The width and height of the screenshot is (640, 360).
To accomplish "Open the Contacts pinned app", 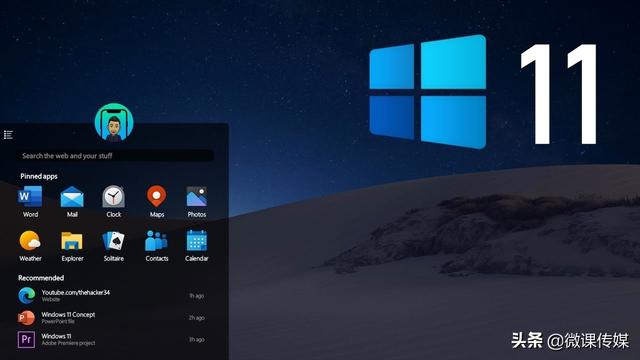I will [157, 246].
